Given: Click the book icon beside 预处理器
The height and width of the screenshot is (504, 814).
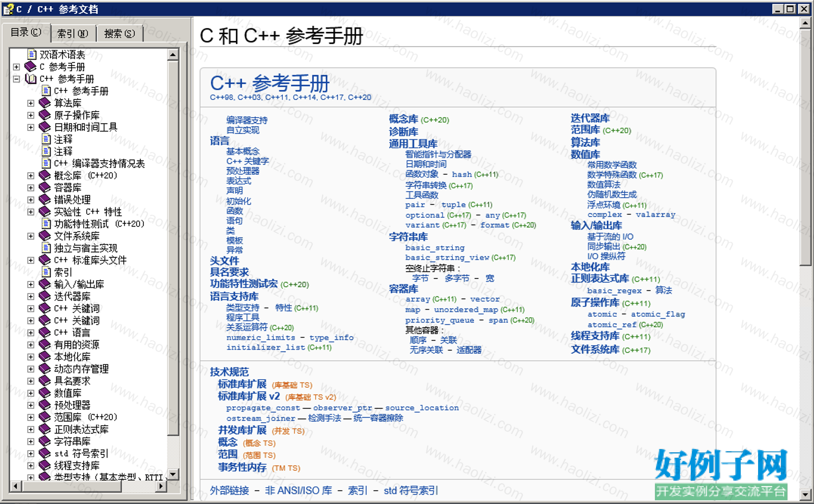Looking at the screenshot, I should pyautogui.click(x=45, y=405).
